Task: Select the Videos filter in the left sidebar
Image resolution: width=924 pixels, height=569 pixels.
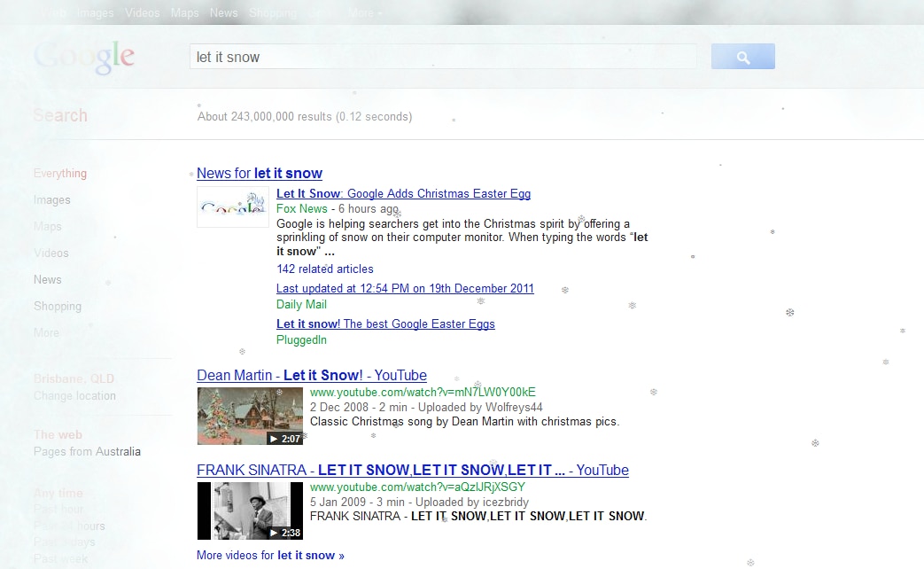Action: [x=50, y=253]
